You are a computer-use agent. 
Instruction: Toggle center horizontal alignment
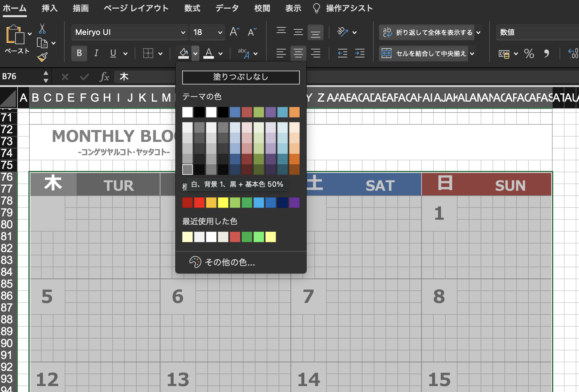(298, 53)
